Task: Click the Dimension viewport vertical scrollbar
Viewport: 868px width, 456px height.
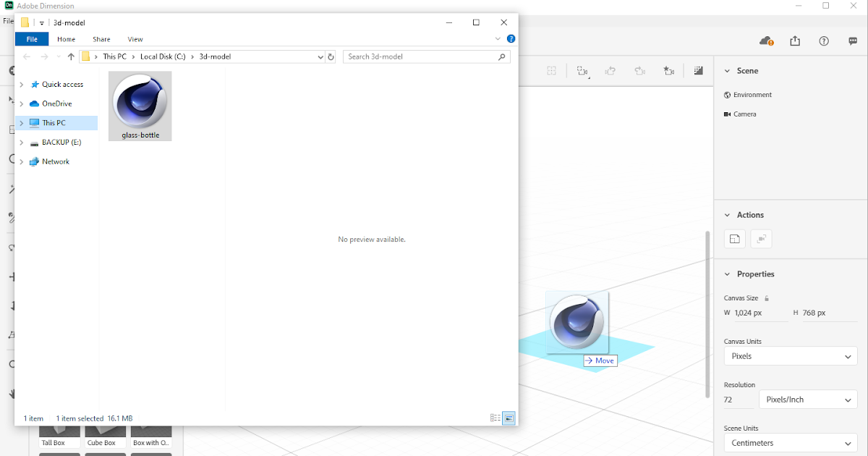Action: pyautogui.click(x=708, y=314)
